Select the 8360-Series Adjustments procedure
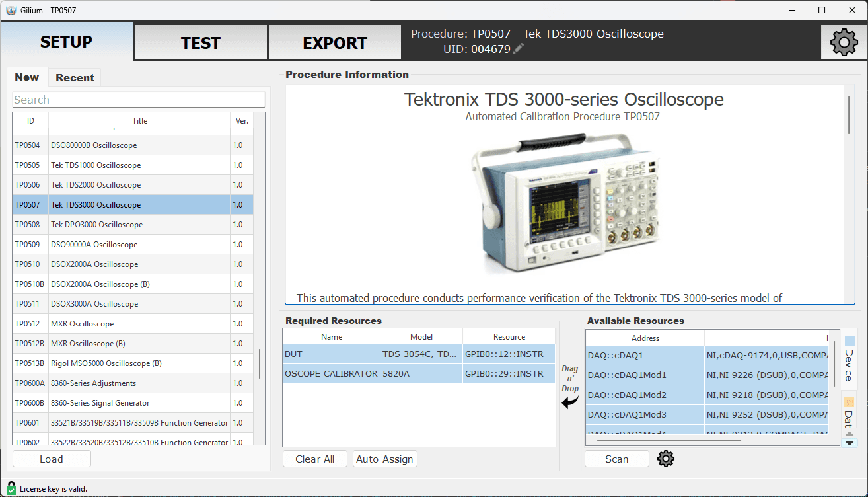 tap(133, 383)
